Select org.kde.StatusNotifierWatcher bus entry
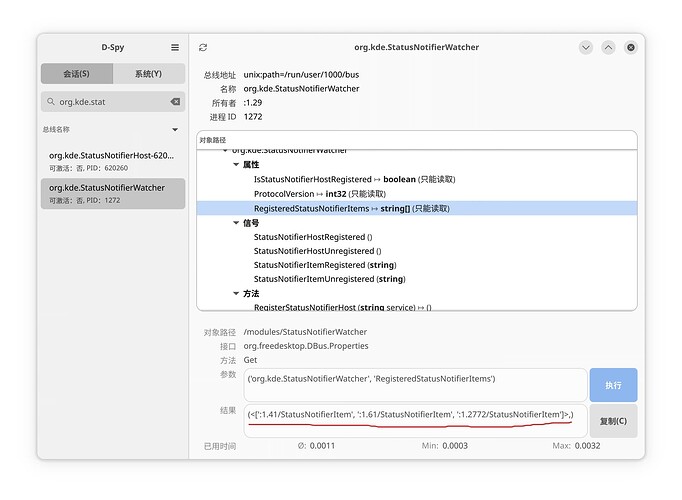The width and height of the screenshot is (682, 500). (x=113, y=193)
